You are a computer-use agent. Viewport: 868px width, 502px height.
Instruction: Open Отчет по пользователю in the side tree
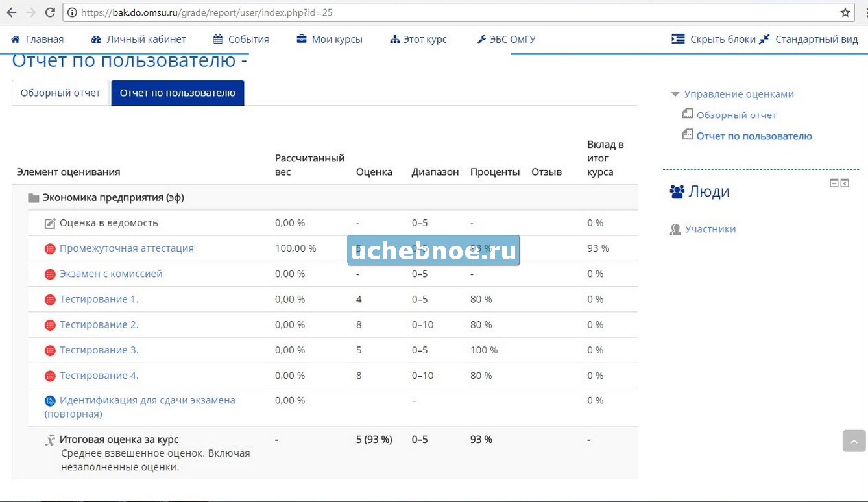[754, 136]
